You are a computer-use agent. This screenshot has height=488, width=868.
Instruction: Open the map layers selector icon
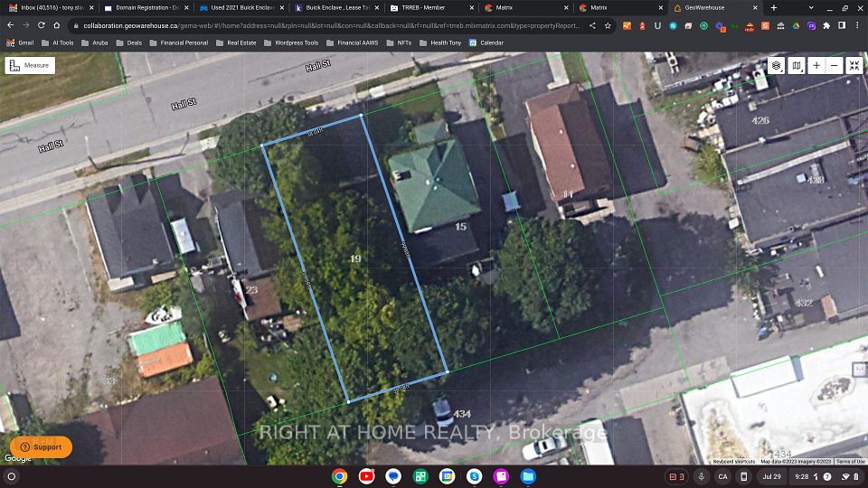[x=776, y=65]
